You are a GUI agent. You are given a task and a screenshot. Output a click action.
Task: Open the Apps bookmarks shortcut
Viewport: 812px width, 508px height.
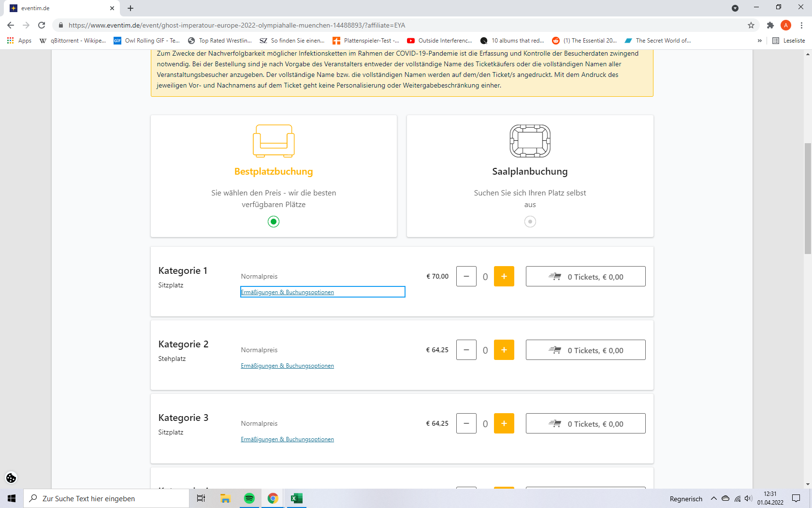pos(19,41)
